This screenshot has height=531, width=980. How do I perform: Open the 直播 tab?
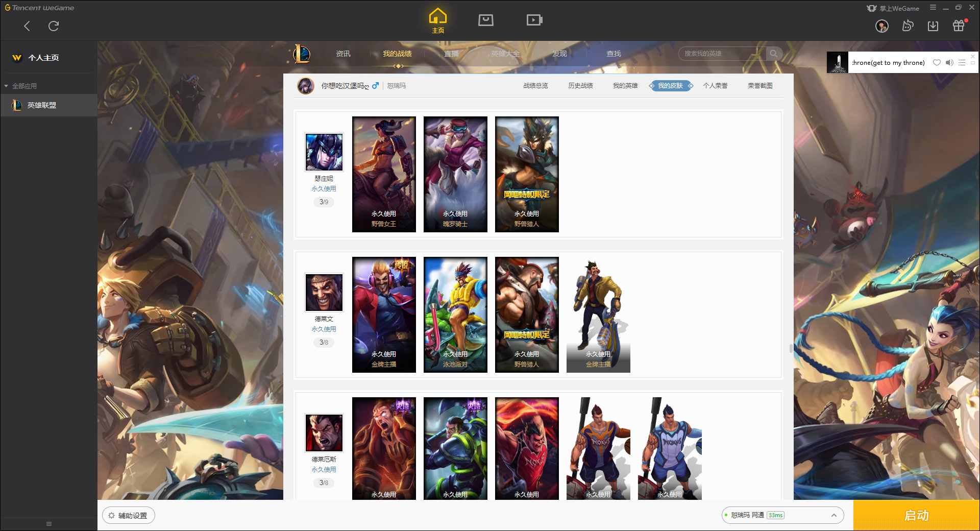point(451,54)
